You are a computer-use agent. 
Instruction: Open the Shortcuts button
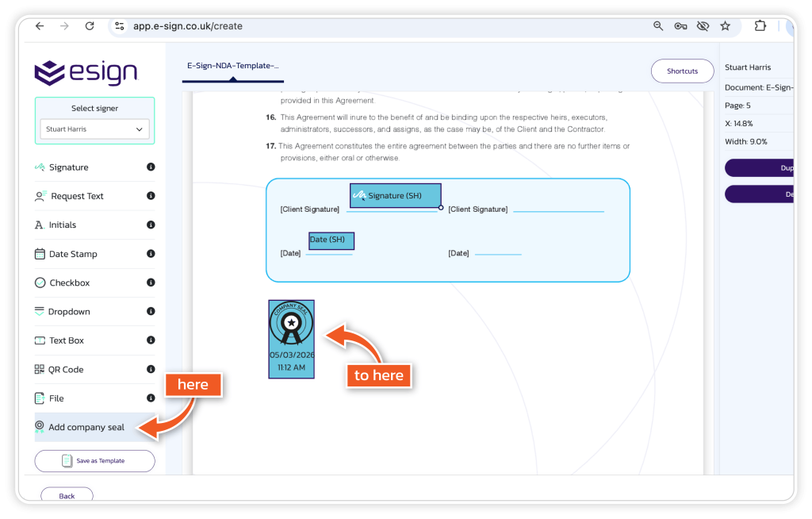682,71
